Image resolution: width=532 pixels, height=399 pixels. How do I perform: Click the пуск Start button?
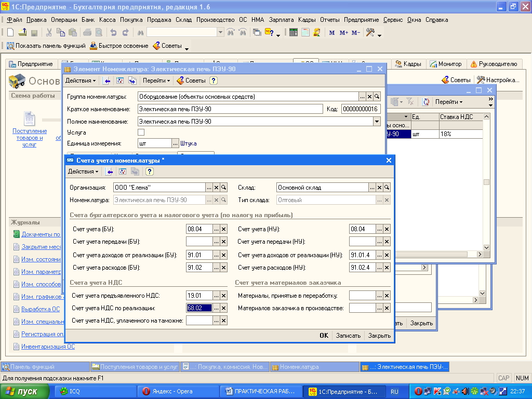25,391
